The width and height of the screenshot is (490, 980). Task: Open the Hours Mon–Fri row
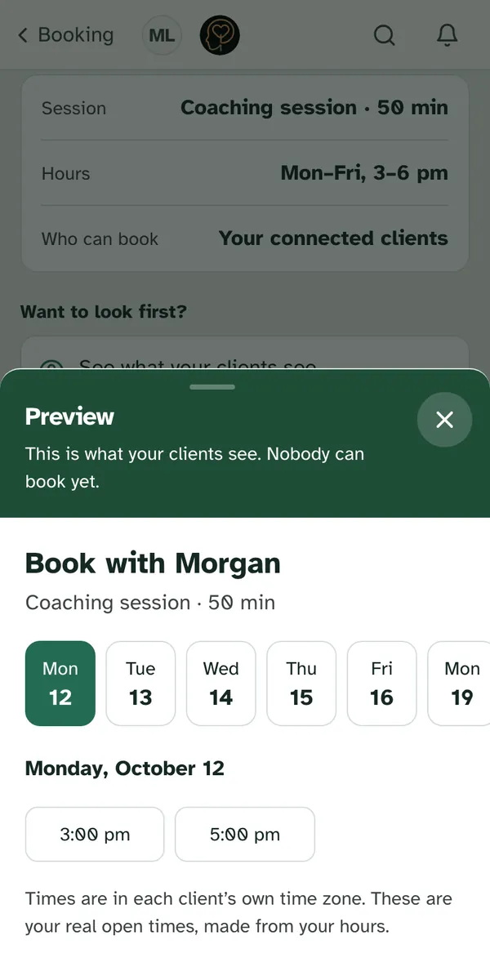[x=245, y=173]
